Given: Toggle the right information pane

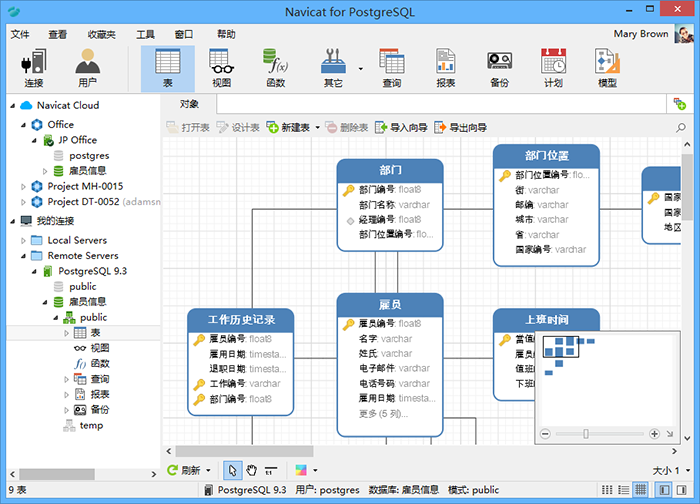Looking at the screenshot, I should point(682,490).
